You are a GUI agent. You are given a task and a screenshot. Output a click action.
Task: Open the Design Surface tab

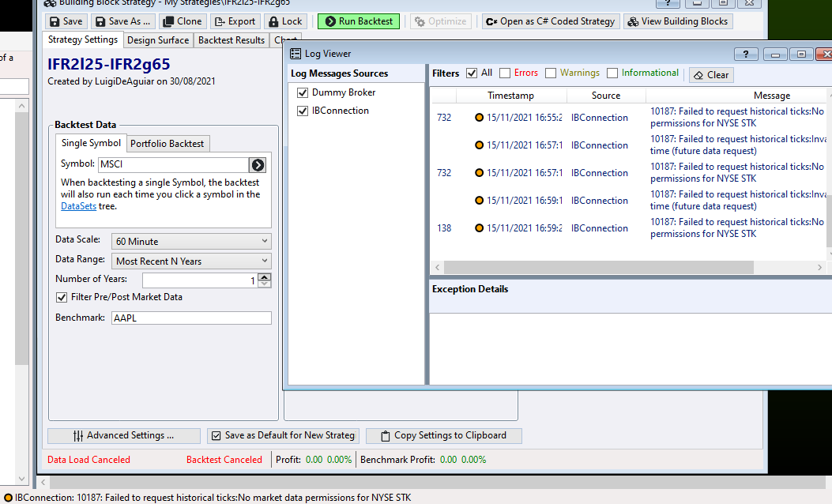click(158, 40)
